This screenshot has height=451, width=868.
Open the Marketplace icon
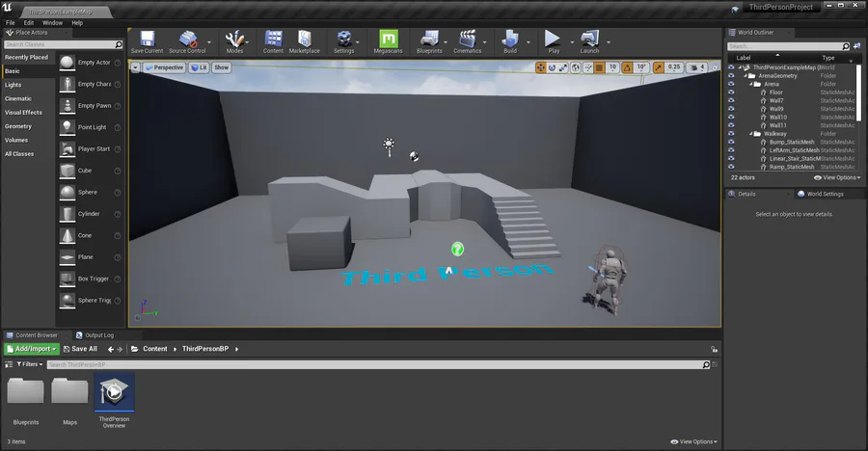305,39
